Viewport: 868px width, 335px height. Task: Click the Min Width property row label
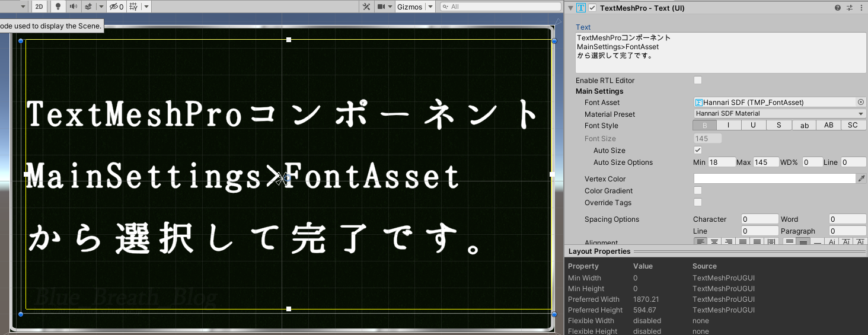pos(585,278)
